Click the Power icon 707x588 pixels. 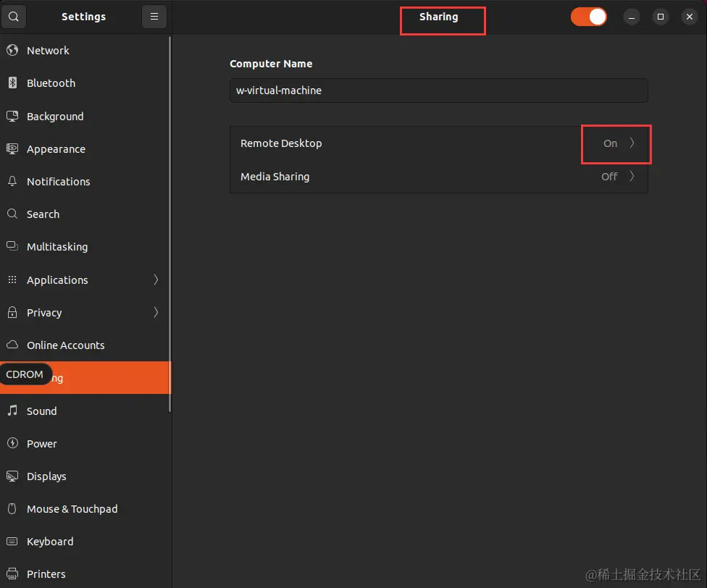coord(12,443)
